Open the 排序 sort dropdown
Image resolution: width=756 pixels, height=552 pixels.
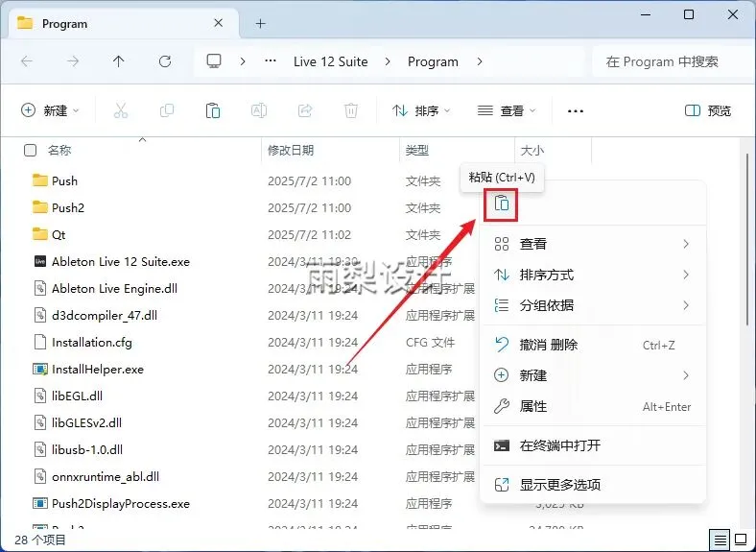coord(421,110)
